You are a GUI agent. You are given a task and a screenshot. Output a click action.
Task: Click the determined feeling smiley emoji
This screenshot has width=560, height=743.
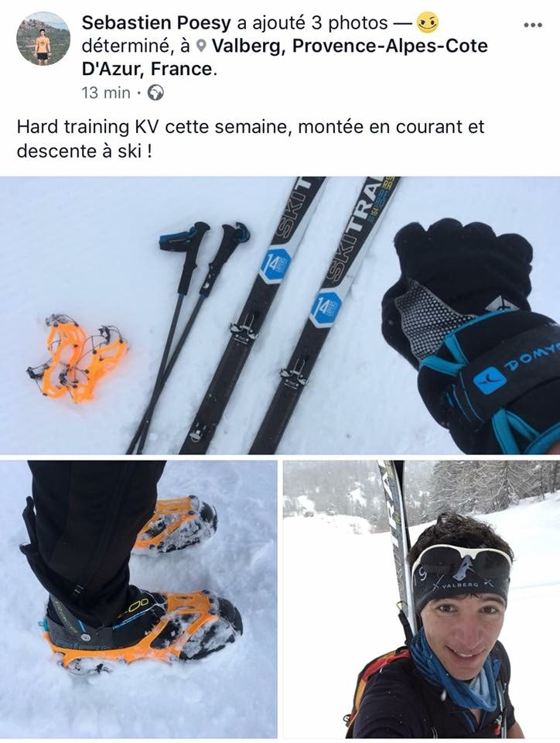[x=428, y=22]
